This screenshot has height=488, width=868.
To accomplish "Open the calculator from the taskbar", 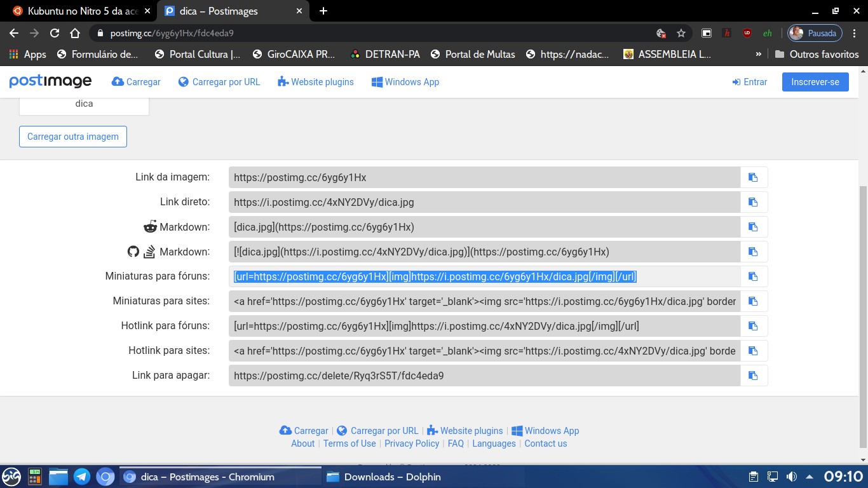I will point(35,477).
